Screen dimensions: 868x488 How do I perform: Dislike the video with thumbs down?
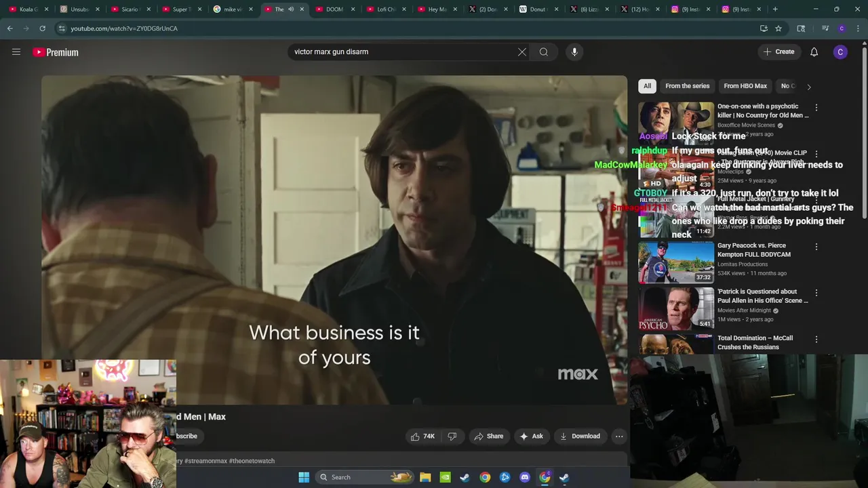[452, 436]
